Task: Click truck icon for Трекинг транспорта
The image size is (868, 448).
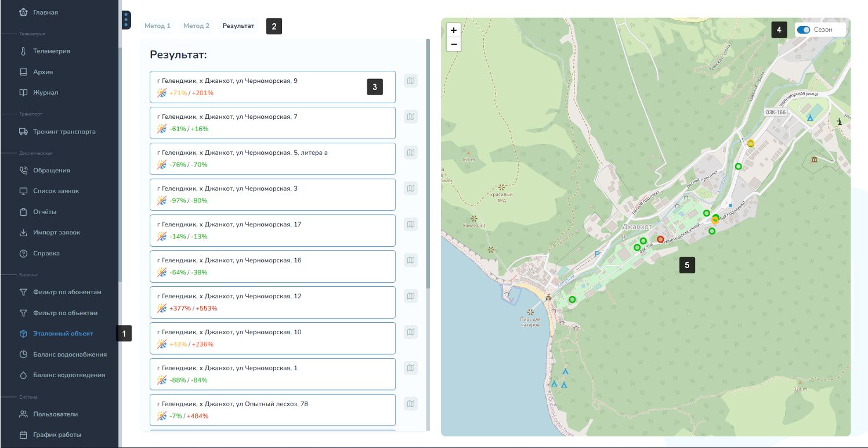Action: pos(23,132)
